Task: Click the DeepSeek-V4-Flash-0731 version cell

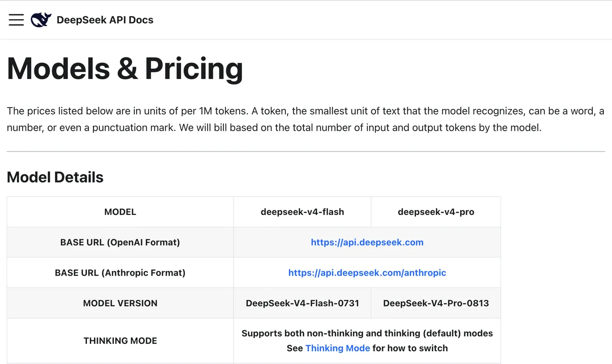Action: click(x=302, y=303)
